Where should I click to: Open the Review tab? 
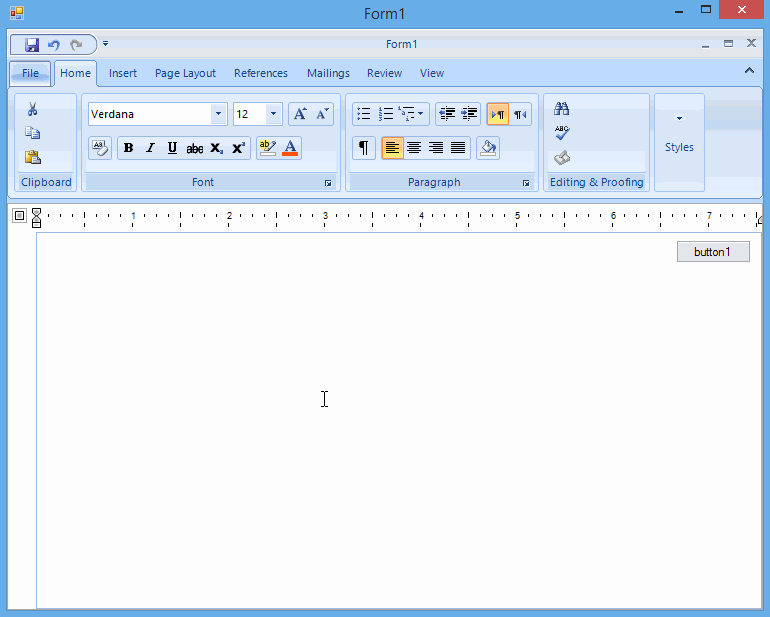point(385,73)
